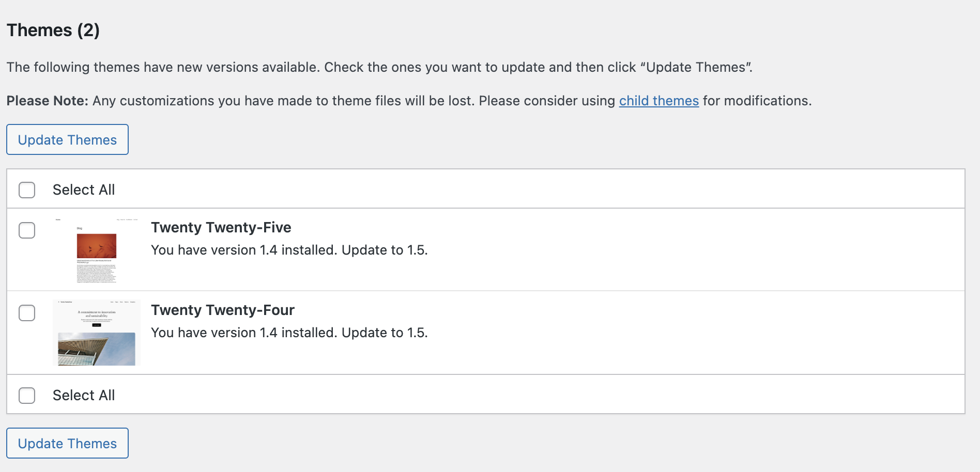Open the Twenty Twenty-Four theme thumbnail
The image size is (980, 472).
coord(97,333)
